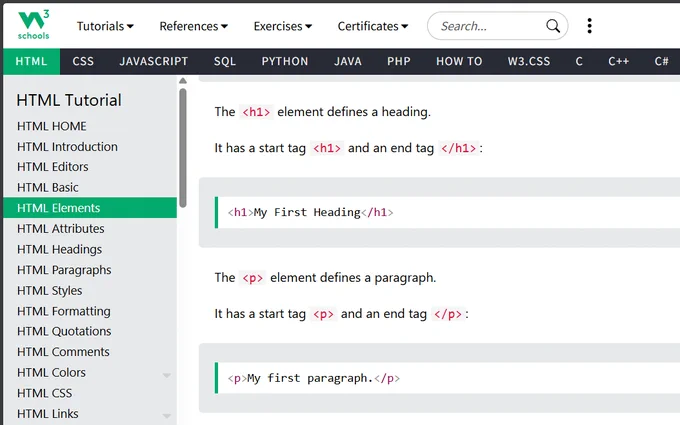
Task: Click the sidebar scrollbar thumb
Action: coord(183,148)
